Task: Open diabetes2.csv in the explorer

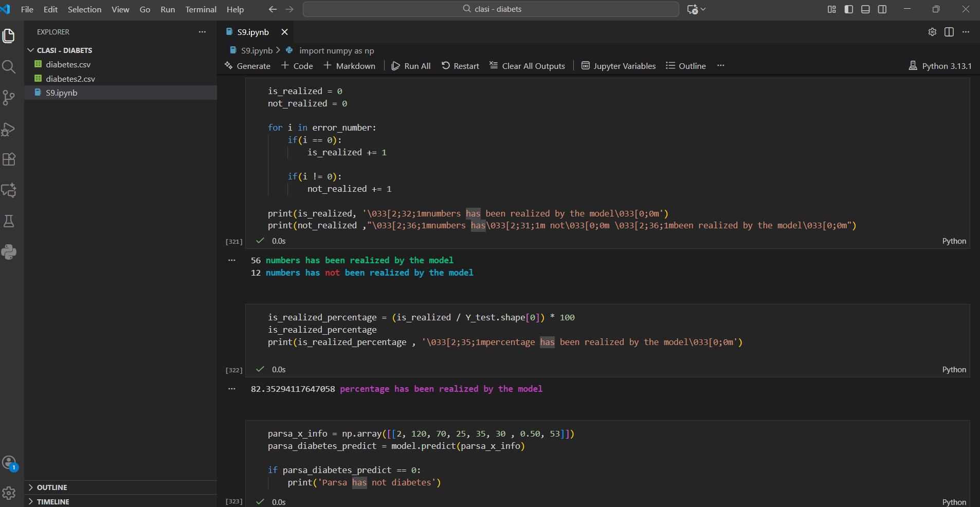Action: [70, 79]
